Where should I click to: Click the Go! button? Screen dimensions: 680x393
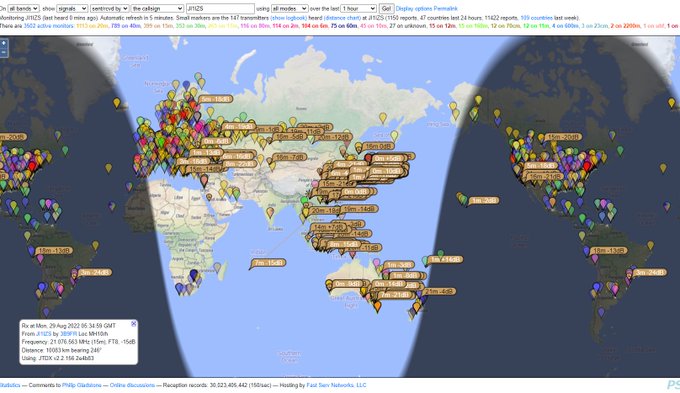[x=386, y=8]
